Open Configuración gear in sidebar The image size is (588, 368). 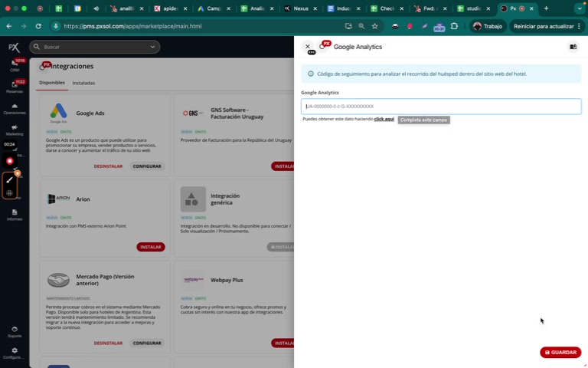[x=15, y=353]
